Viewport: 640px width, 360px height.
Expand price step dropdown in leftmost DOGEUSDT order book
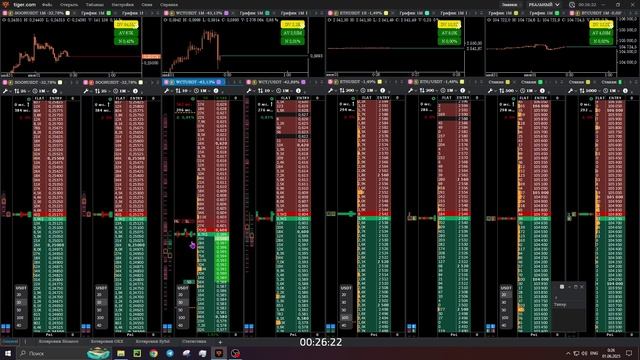tap(22, 91)
